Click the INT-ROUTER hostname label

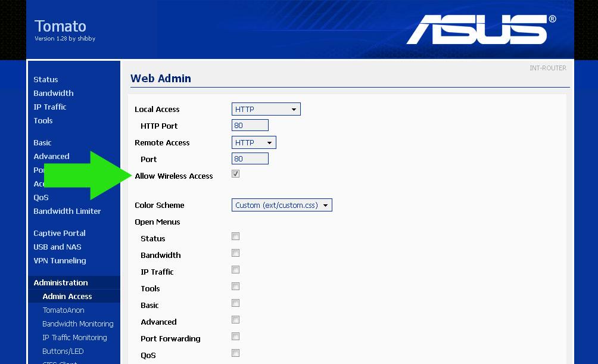tap(547, 68)
